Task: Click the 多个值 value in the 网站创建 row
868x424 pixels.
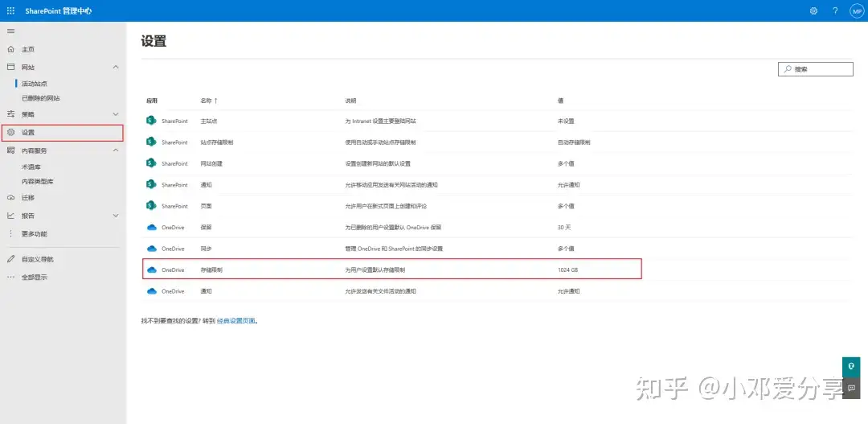Action: pyautogui.click(x=566, y=163)
